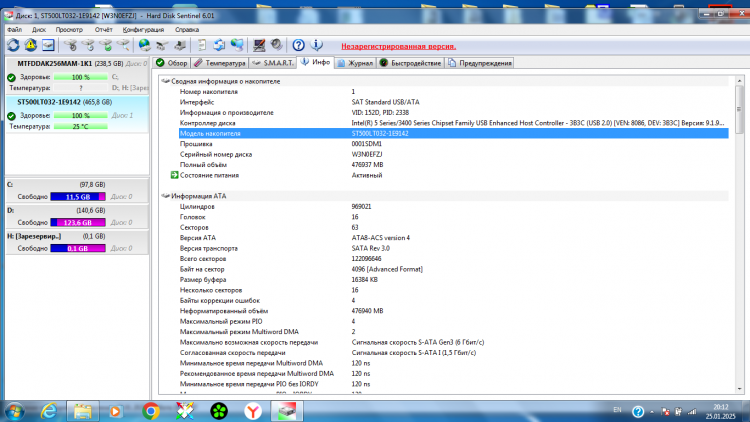Click the disk panel toolbar icon
750x422 pixels.
point(48,45)
